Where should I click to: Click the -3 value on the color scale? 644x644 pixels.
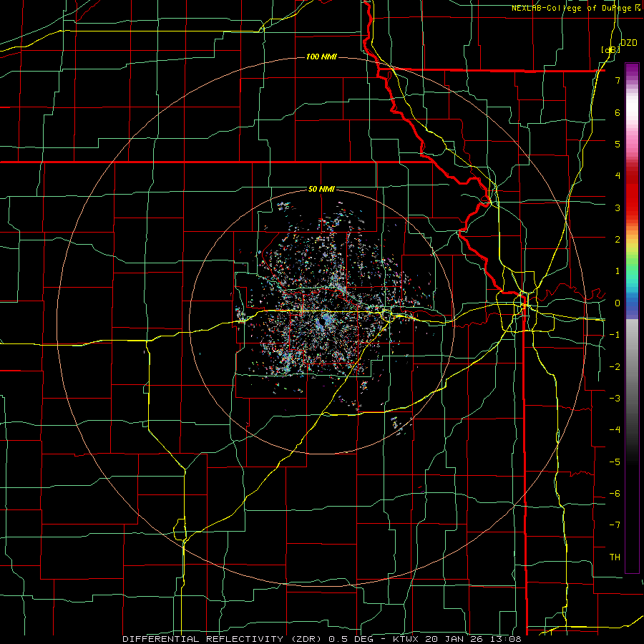(615, 398)
